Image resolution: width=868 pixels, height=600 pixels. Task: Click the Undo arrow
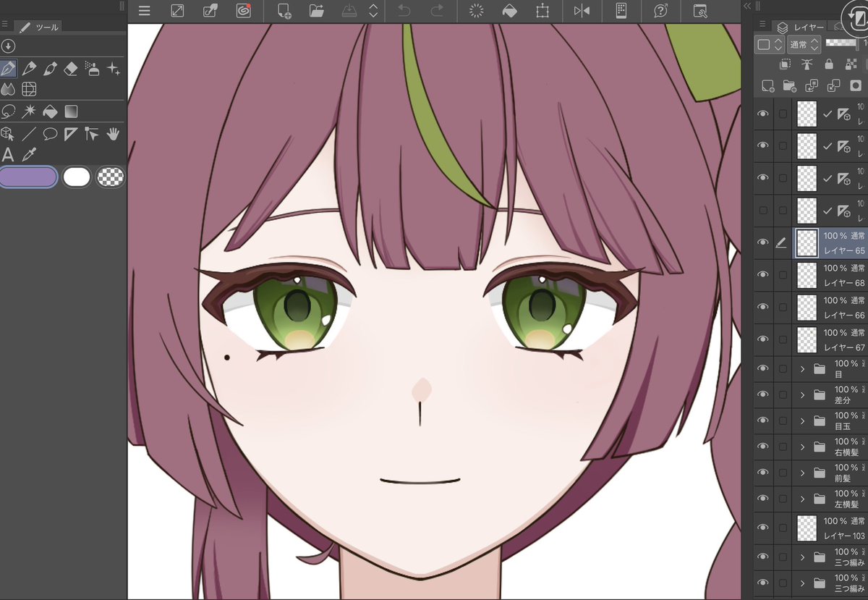404,11
